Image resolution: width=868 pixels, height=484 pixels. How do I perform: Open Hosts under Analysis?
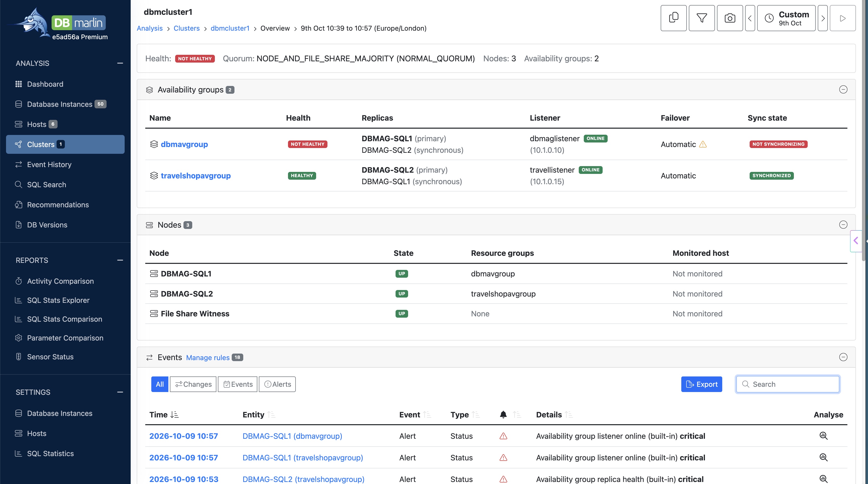pos(36,124)
